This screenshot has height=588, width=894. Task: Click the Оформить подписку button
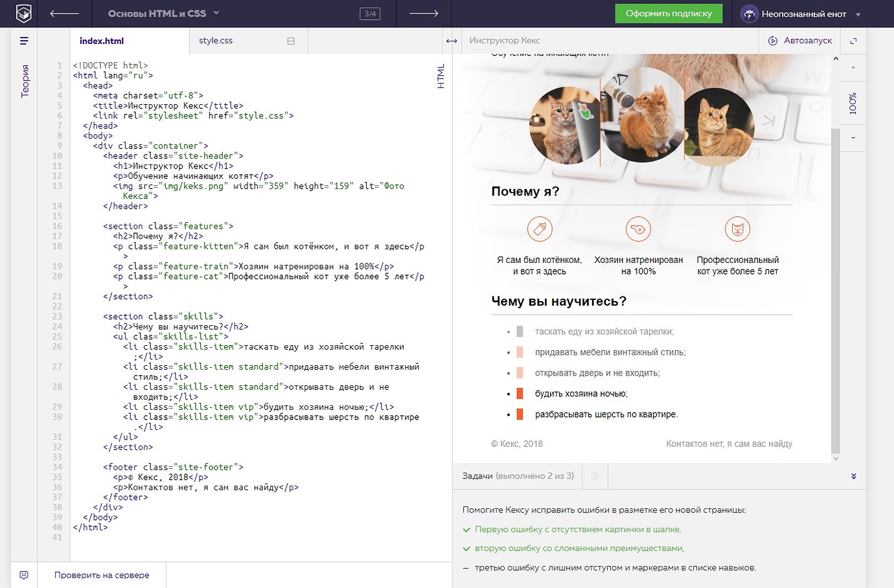click(669, 14)
